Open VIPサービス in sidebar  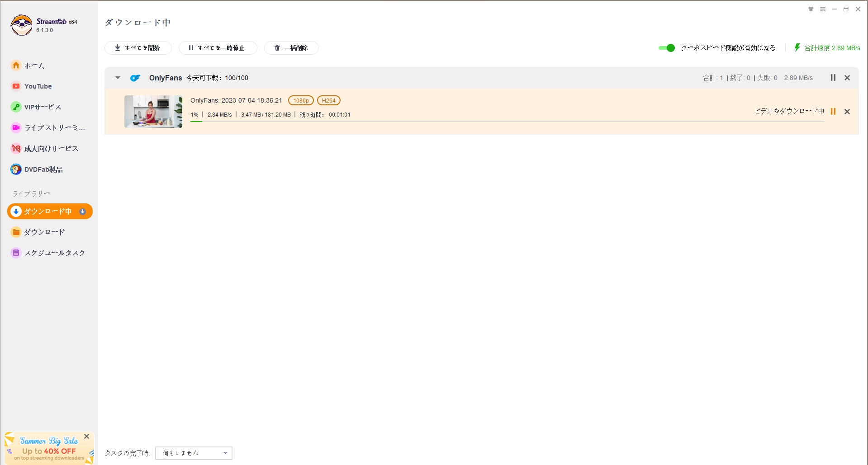pyautogui.click(x=43, y=107)
